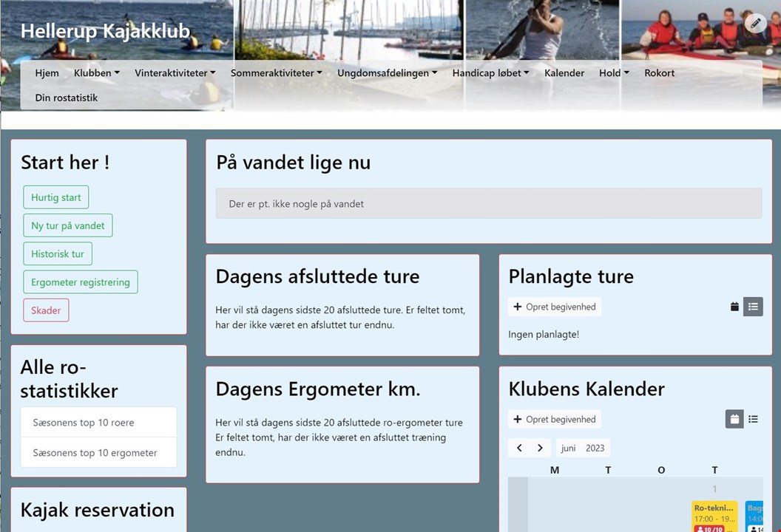Click the 'Start her !' heading
781x532 pixels.
click(x=65, y=163)
